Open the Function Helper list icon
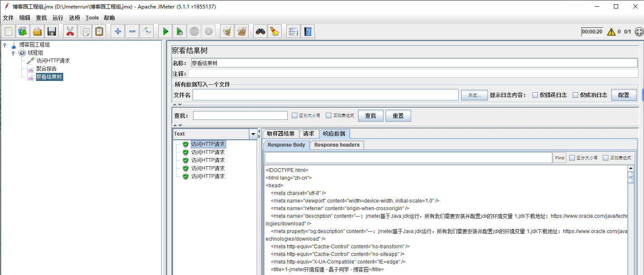The image size is (644, 275). point(293,31)
